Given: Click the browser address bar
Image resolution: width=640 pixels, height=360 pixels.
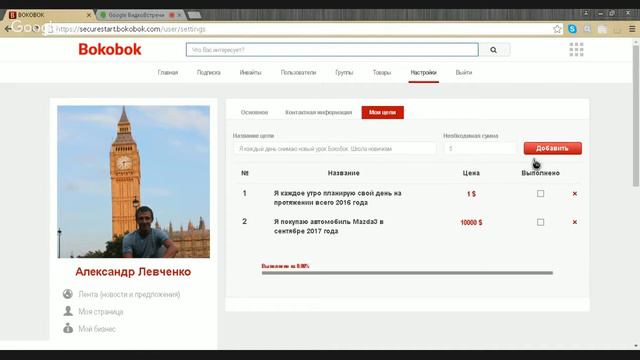Looking at the screenshot, I should pyautogui.click(x=302, y=29).
